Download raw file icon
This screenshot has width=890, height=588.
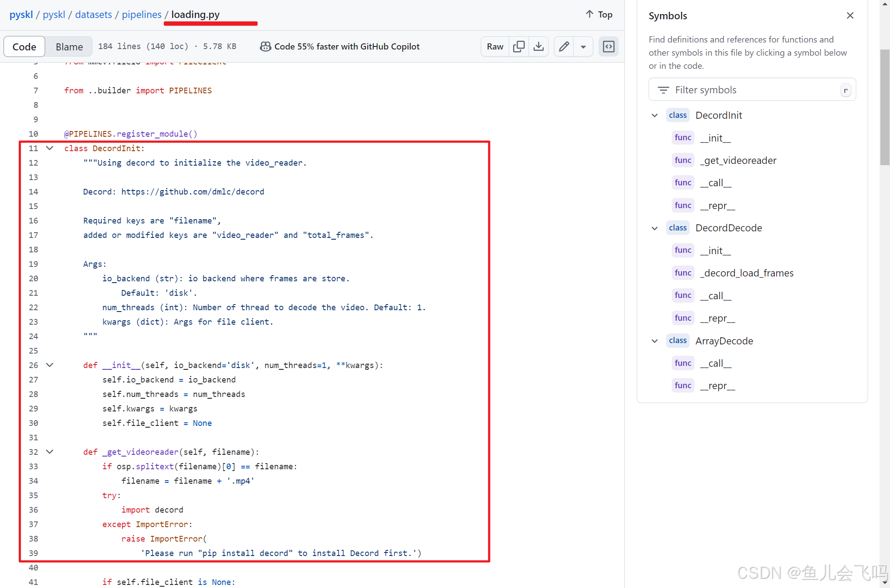[x=539, y=46]
